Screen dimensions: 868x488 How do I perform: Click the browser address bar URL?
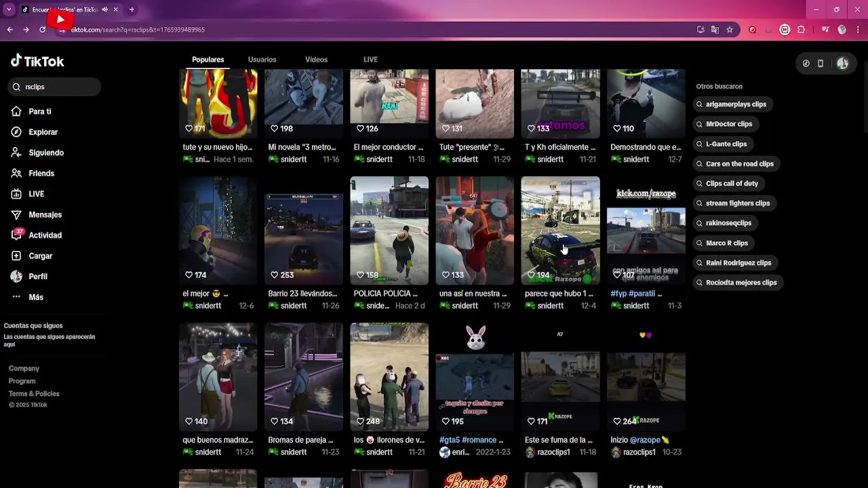click(138, 30)
